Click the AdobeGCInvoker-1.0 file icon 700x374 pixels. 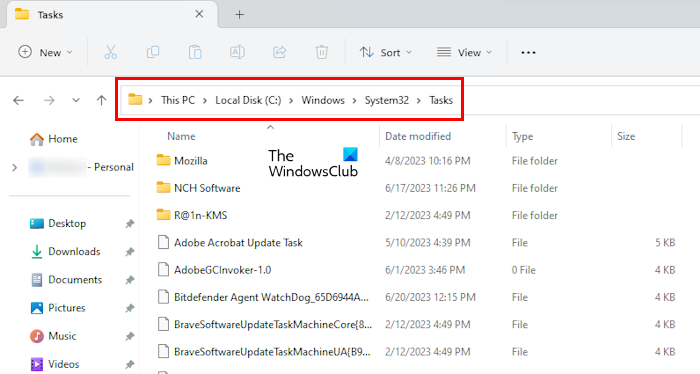[x=163, y=270]
